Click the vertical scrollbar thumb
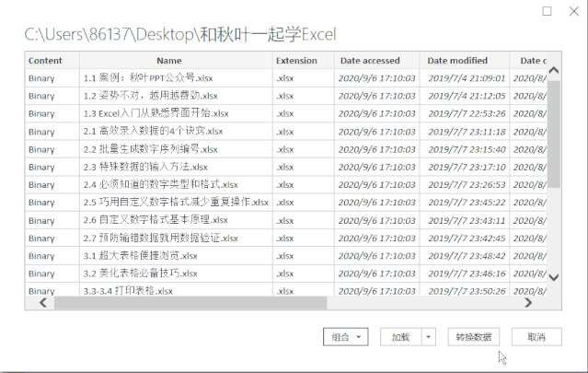588x373 pixels. point(554,134)
